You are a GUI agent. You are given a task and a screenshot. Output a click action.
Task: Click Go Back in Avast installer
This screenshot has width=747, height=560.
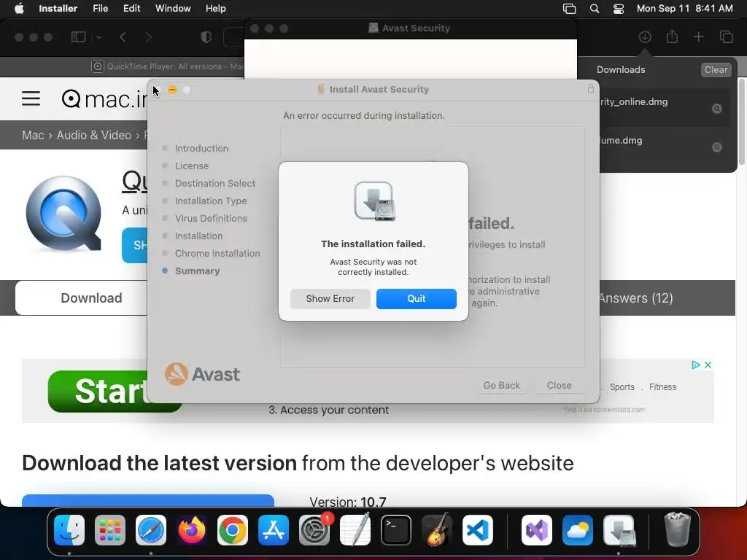point(501,385)
